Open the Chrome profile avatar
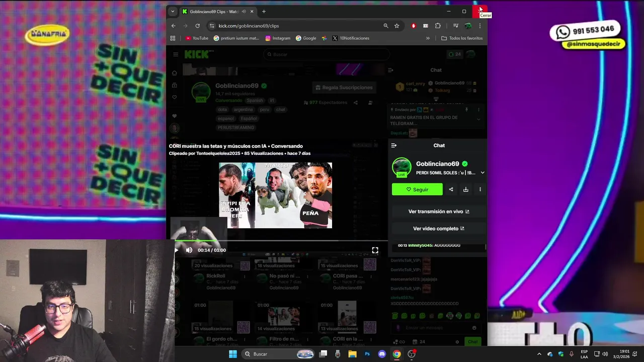The width and height of the screenshot is (644, 362). pyautogui.click(x=468, y=26)
